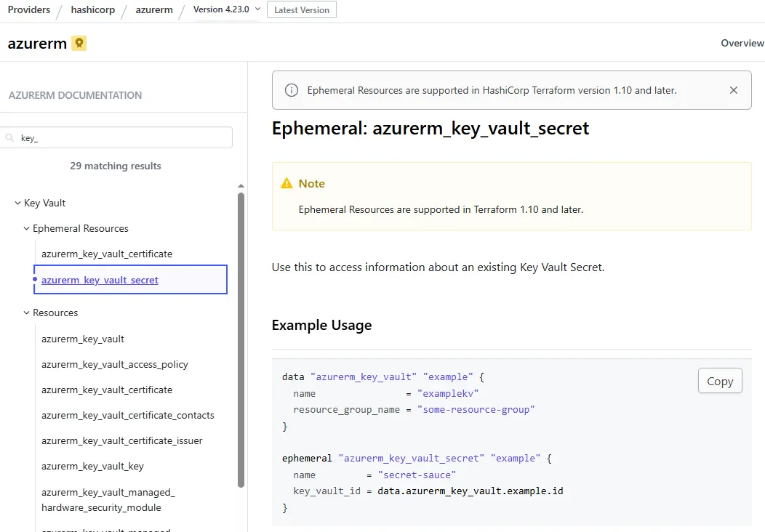Viewport: 765px width, 532px height.
Task: Collapse the Key Vault section
Action: point(17,203)
